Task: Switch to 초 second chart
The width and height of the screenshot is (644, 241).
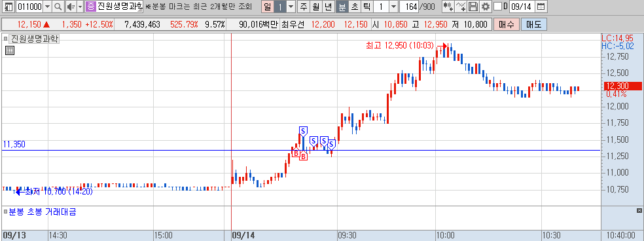Action: (x=355, y=7)
